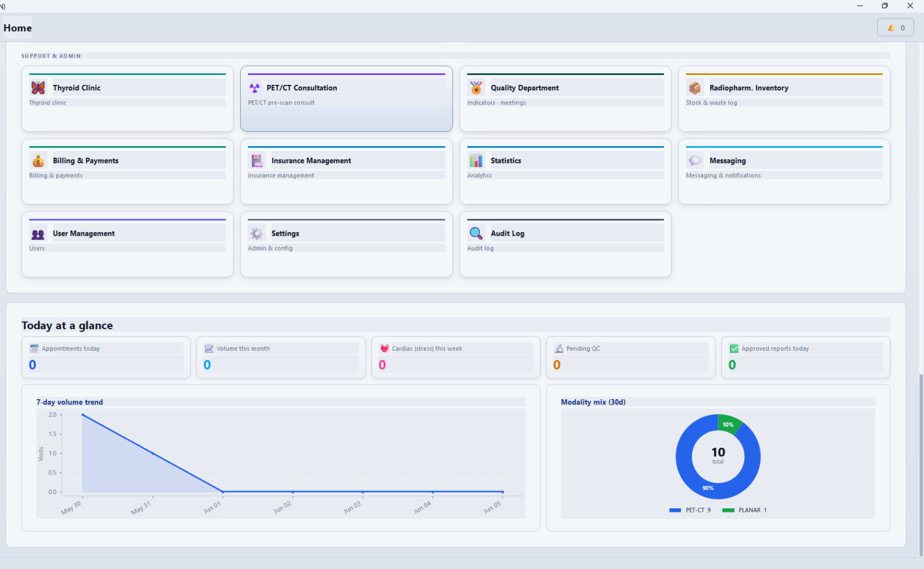The width and height of the screenshot is (924, 569).
Task: Click the Cardiac stress heart icon
Action: click(385, 349)
